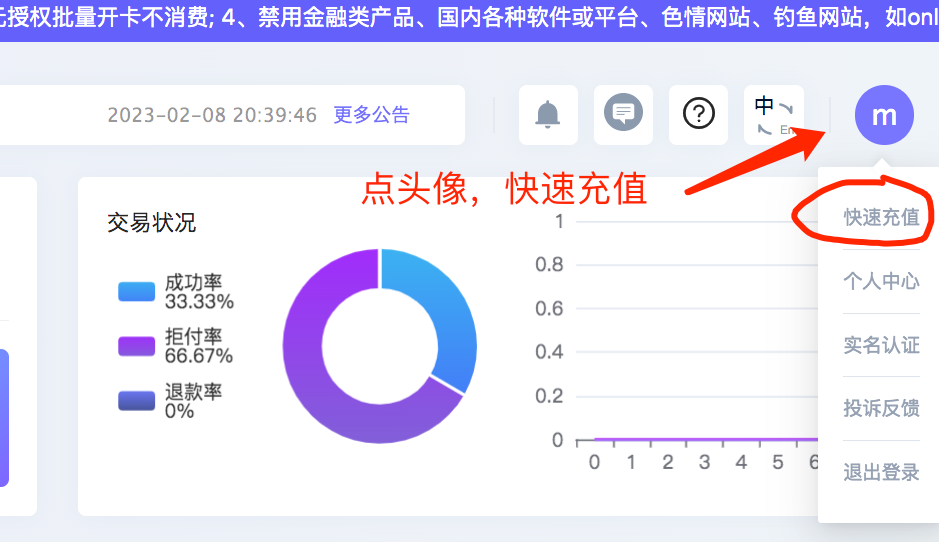Toggle the purple 拒付率 legend swatch

[137, 346]
